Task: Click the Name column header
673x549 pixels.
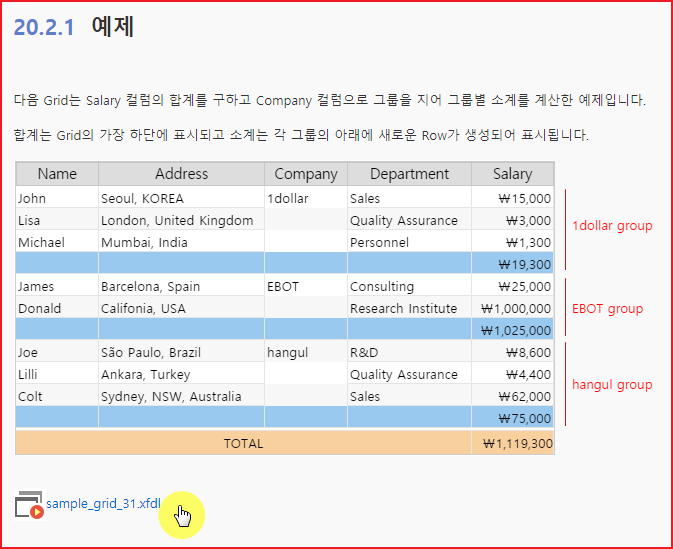Action: click(57, 174)
